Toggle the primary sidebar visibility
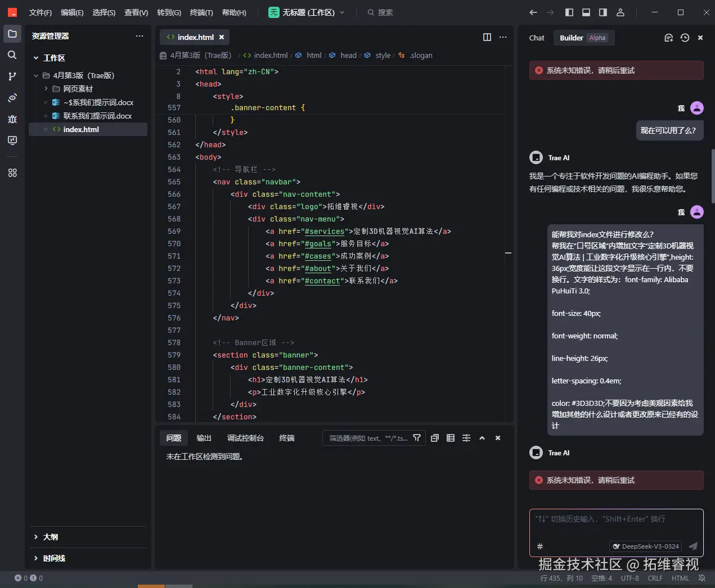Viewport: 715px width, 588px height. click(569, 12)
